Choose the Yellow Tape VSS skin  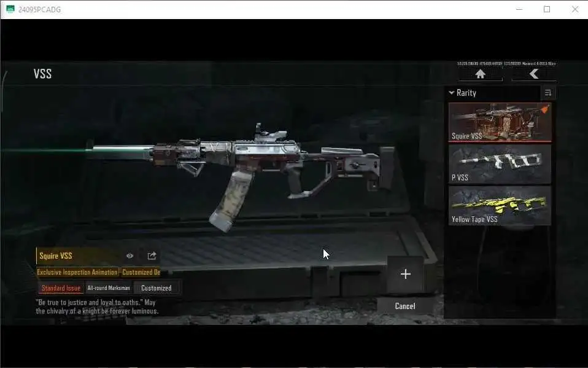point(500,206)
